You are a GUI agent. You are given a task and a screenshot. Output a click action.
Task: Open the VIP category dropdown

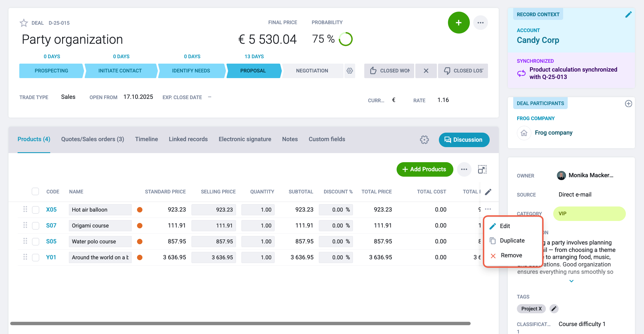click(589, 214)
